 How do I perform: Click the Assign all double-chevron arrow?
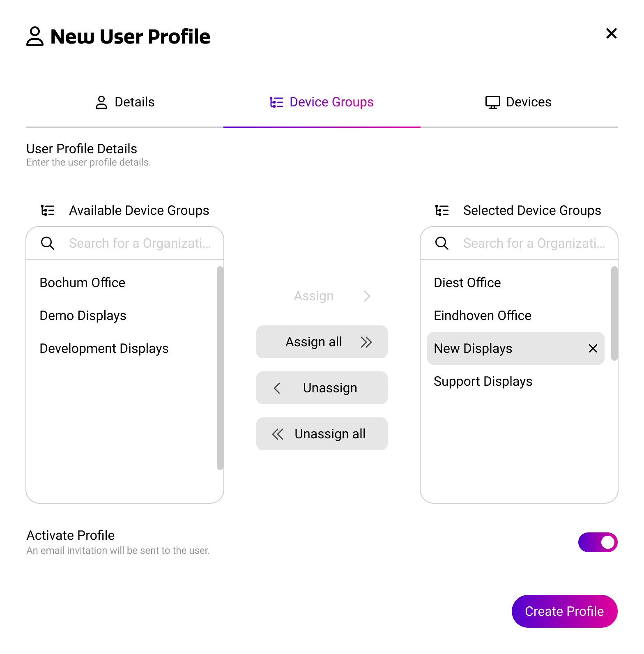point(366,342)
